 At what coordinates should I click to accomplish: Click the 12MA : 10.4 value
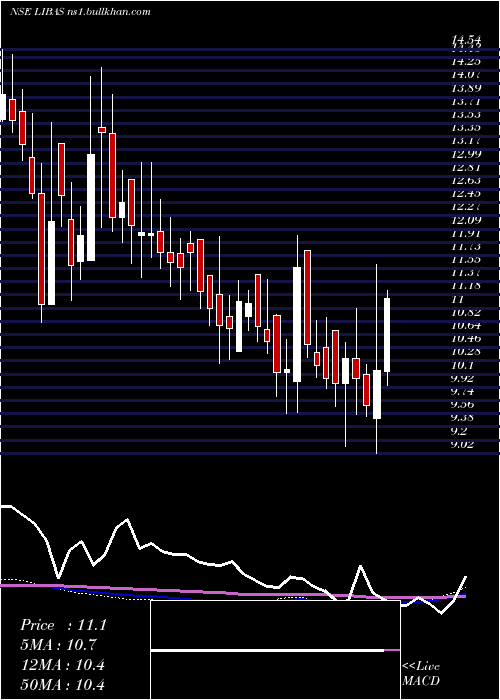[62, 665]
